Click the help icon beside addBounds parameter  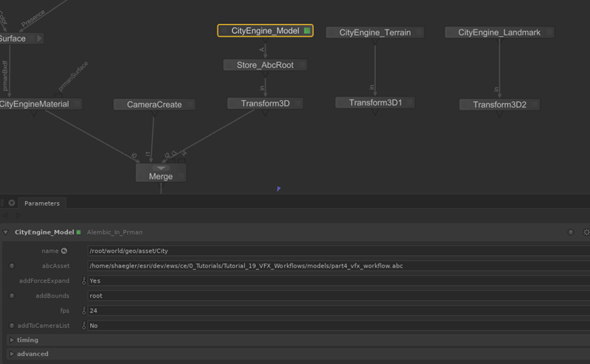click(12, 295)
